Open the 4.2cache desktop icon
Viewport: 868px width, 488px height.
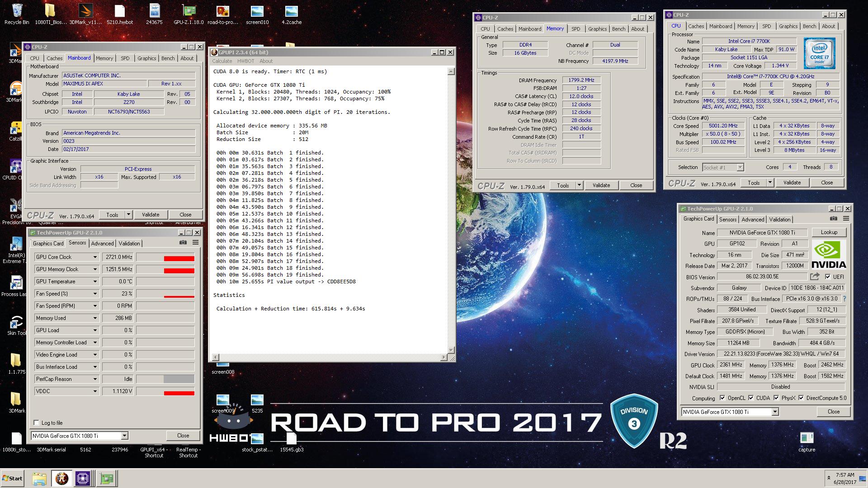(x=292, y=14)
